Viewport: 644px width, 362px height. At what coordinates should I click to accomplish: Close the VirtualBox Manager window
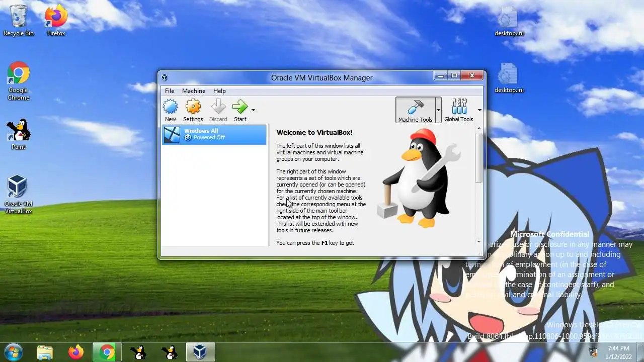pyautogui.click(x=472, y=76)
